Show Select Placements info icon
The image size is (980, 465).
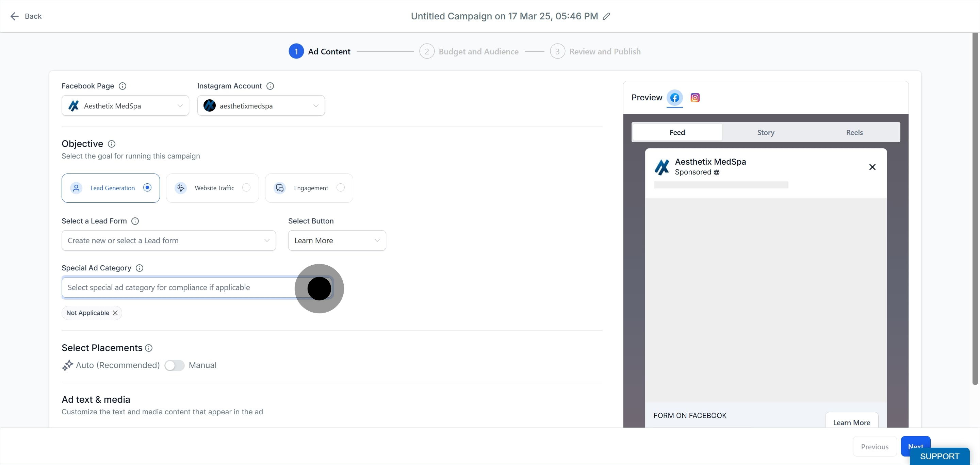(149, 348)
